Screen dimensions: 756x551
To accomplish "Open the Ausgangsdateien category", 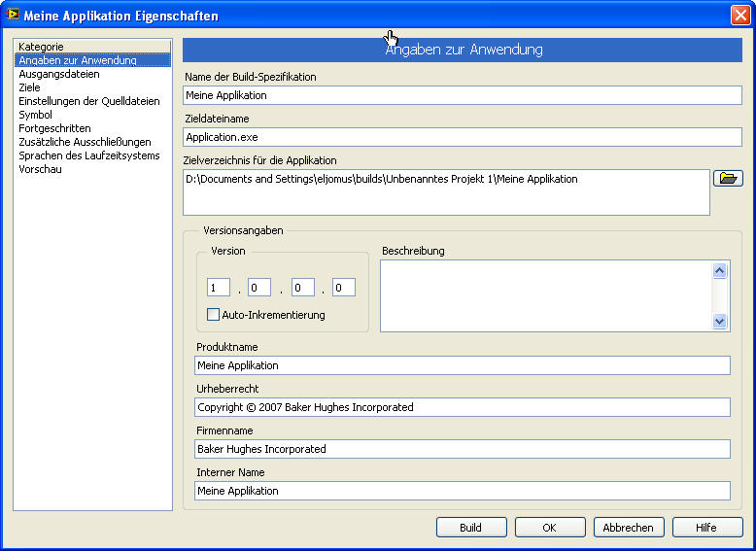I will tap(59, 74).
